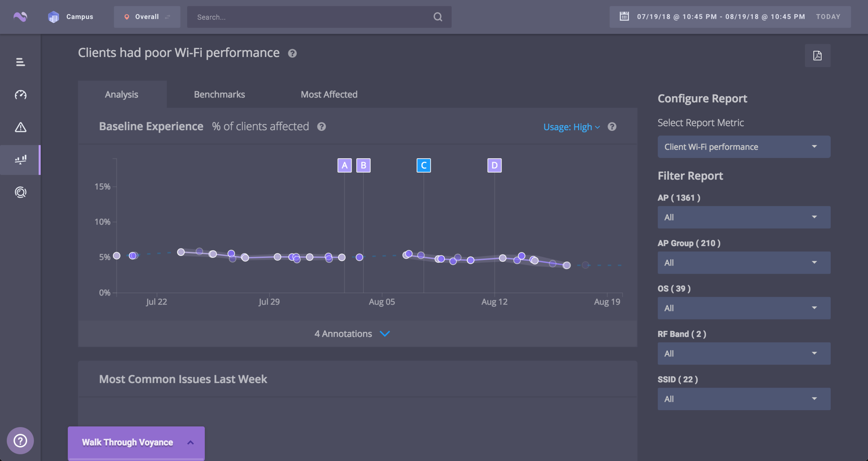Open the SSID filter dropdown
The image size is (868, 461).
pos(744,399)
